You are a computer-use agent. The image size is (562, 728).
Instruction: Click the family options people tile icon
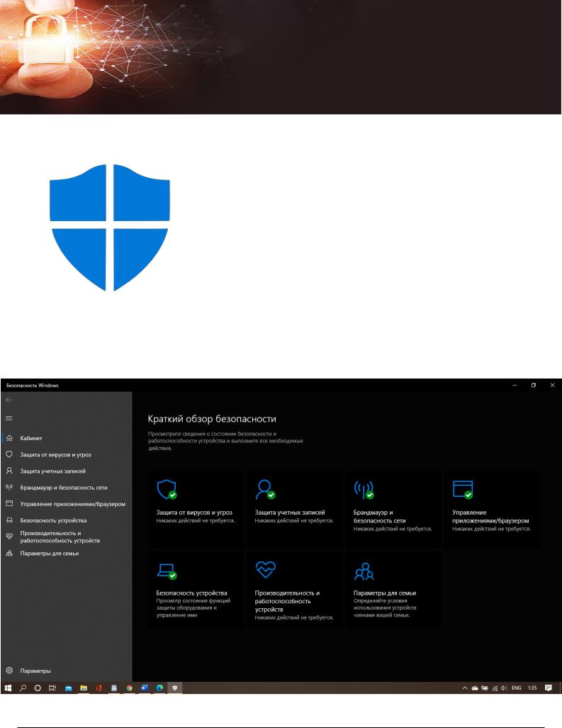tap(364, 570)
